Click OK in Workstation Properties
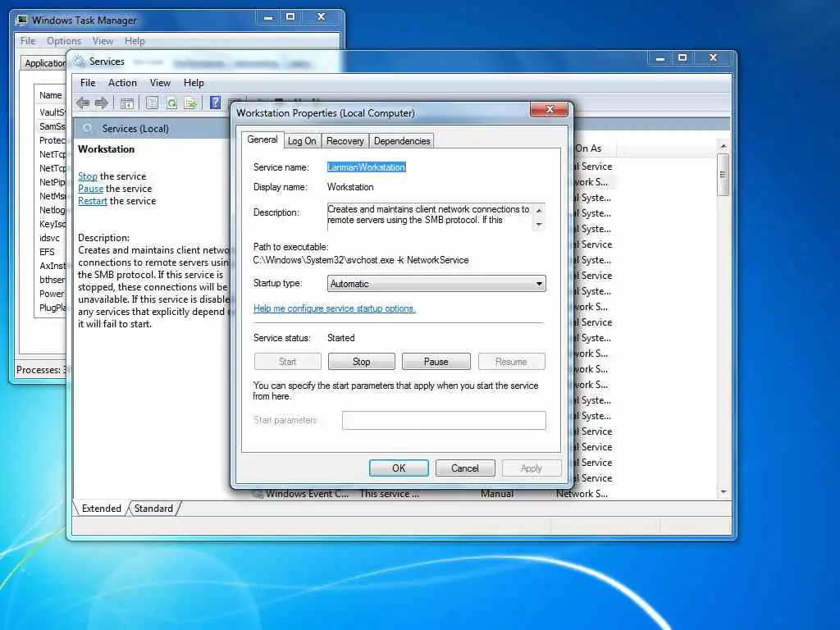840x630 pixels. [399, 468]
